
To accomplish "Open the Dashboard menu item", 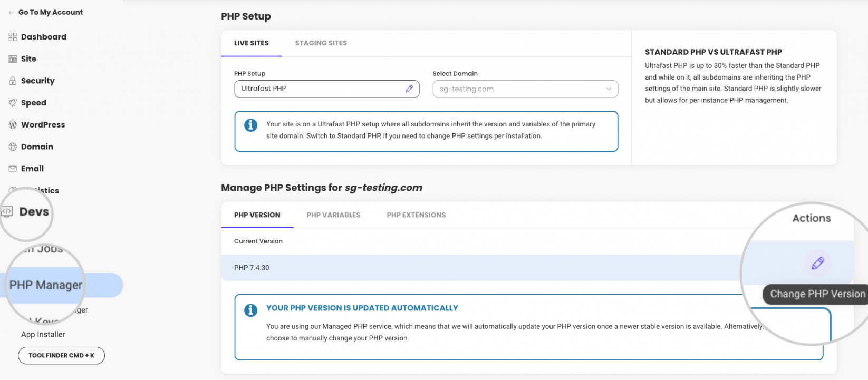I will [x=44, y=37].
